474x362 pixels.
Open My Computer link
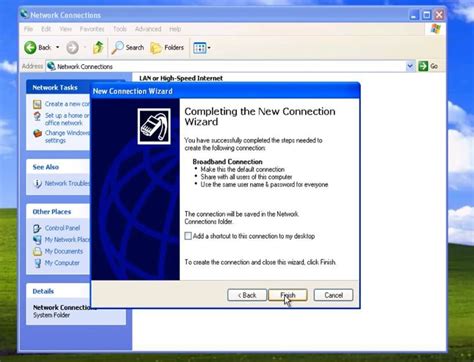[62, 263]
